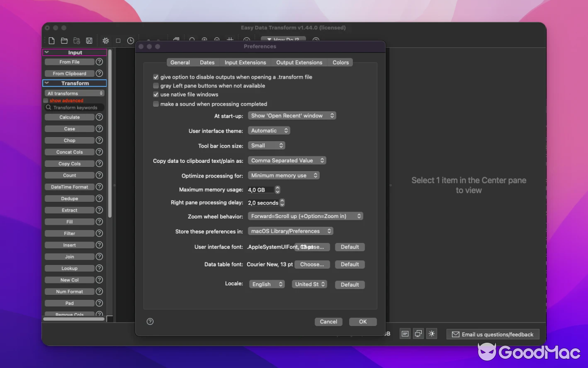Switch to the Colors tab
The image size is (588, 368).
[340, 62]
